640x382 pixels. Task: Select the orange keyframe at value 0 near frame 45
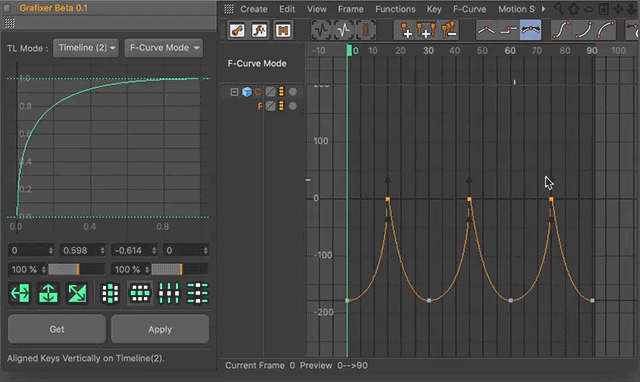point(469,199)
